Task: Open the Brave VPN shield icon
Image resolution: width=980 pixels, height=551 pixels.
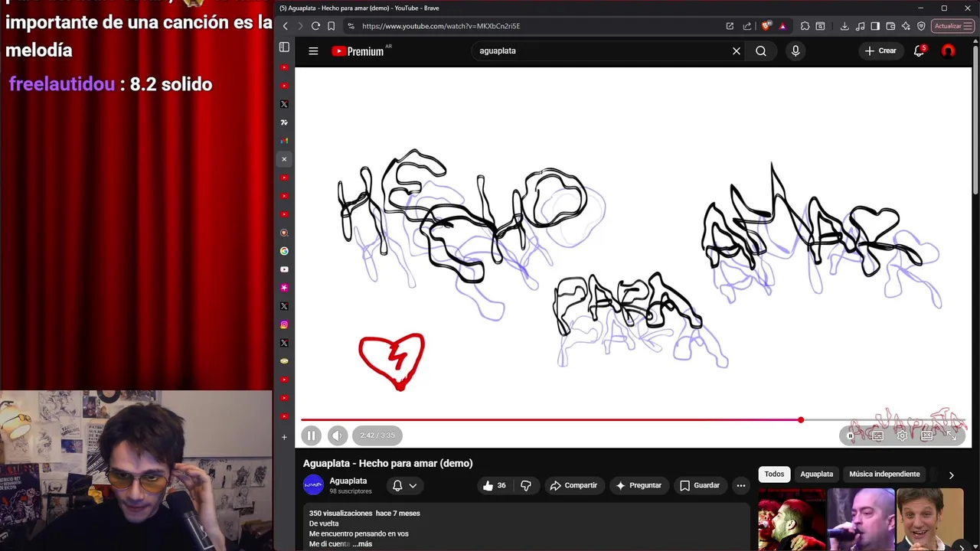Action: [921, 26]
